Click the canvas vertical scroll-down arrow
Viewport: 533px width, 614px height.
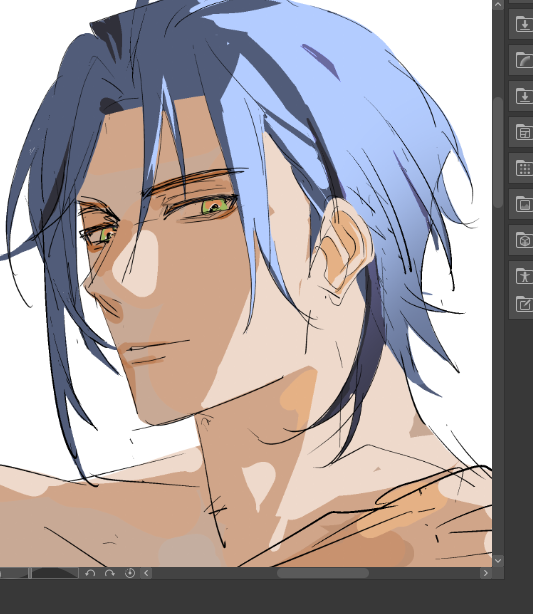tap(498, 561)
